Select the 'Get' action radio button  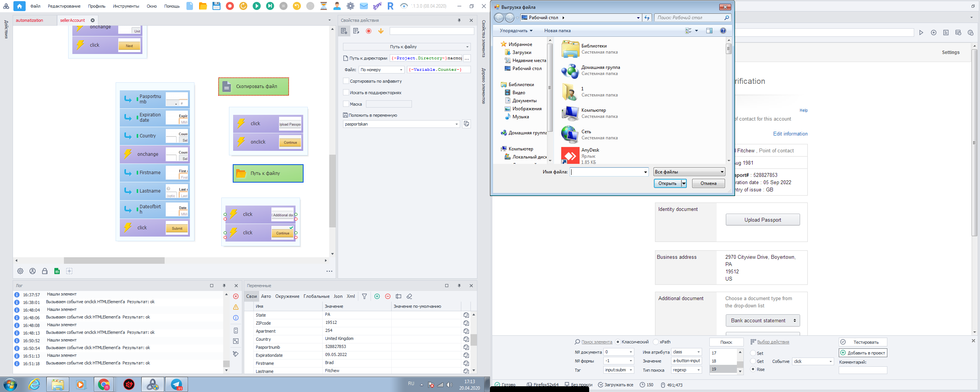pos(753,361)
